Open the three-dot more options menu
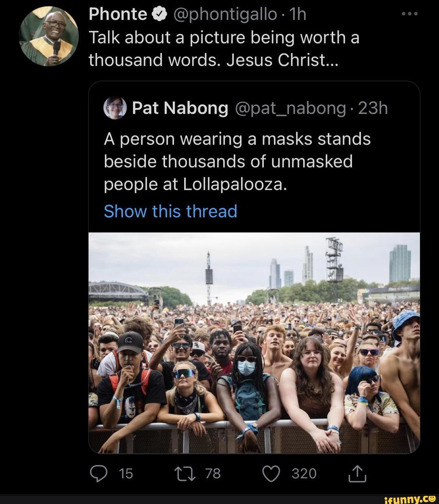The height and width of the screenshot is (504, 439). tap(409, 14)
